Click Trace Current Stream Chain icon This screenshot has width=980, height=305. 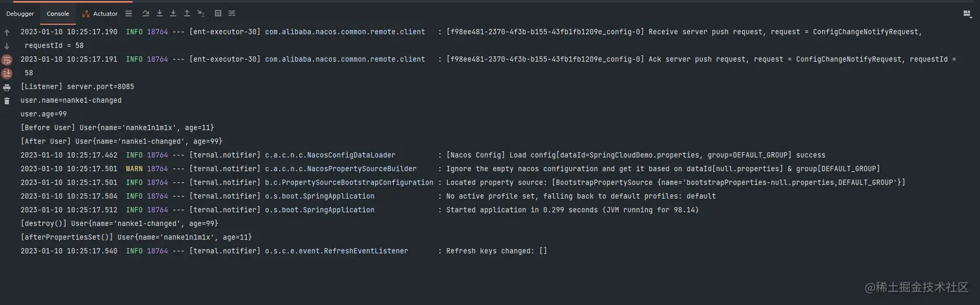pyautogui.click(x=231, y=14)
